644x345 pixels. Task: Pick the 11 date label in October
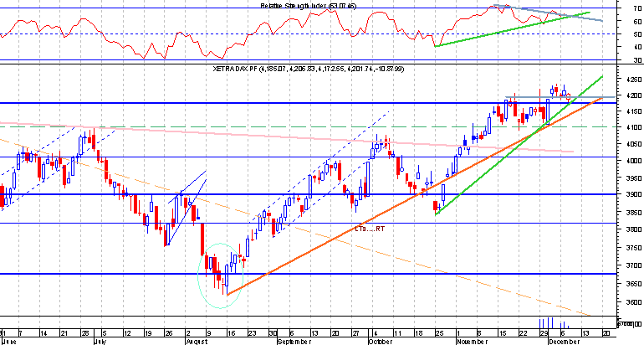click(x=397, y=333)
